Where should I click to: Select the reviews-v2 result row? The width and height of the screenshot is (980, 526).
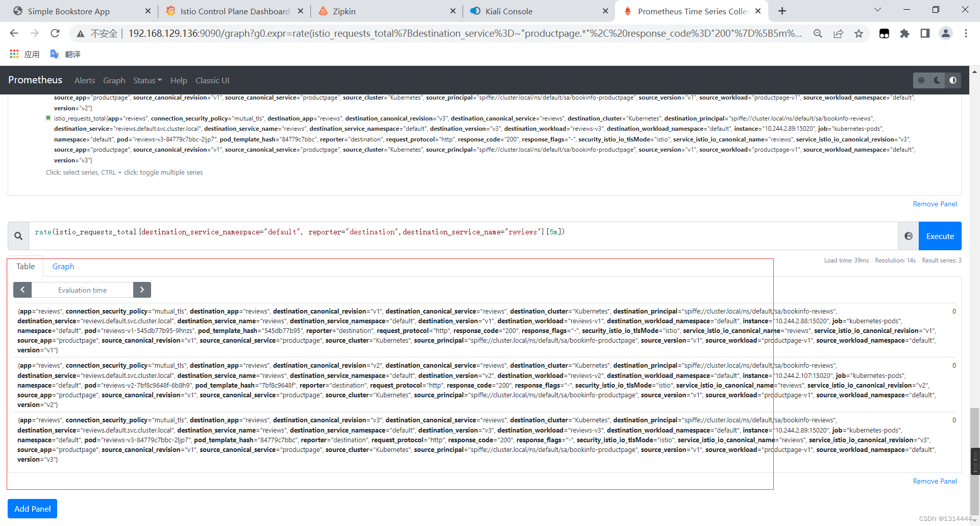coord(484,385)
